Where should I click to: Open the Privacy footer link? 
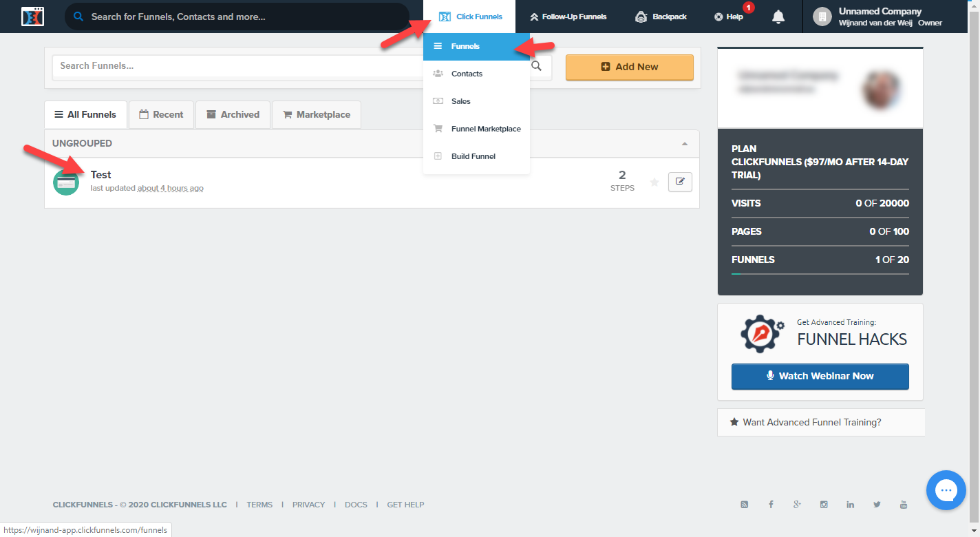click(x=308, y=505)
